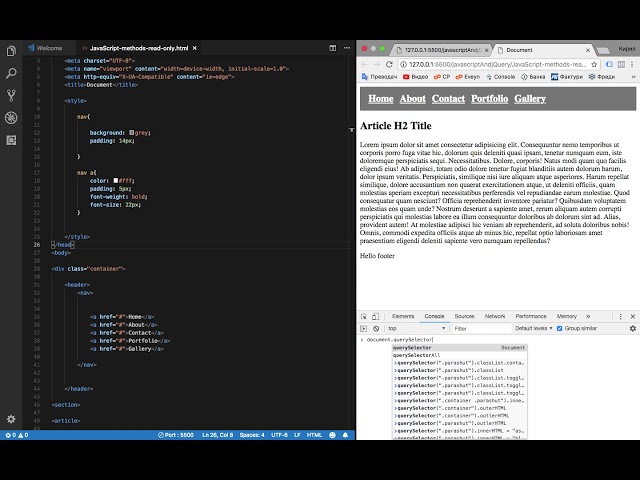Open the DevTools customize menu
This screenshot has height=480, width=640.
(x=620, y=317)
